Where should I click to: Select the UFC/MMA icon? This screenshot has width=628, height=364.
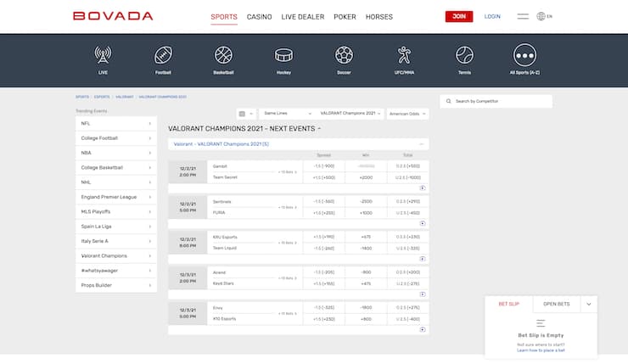point(404,56)
